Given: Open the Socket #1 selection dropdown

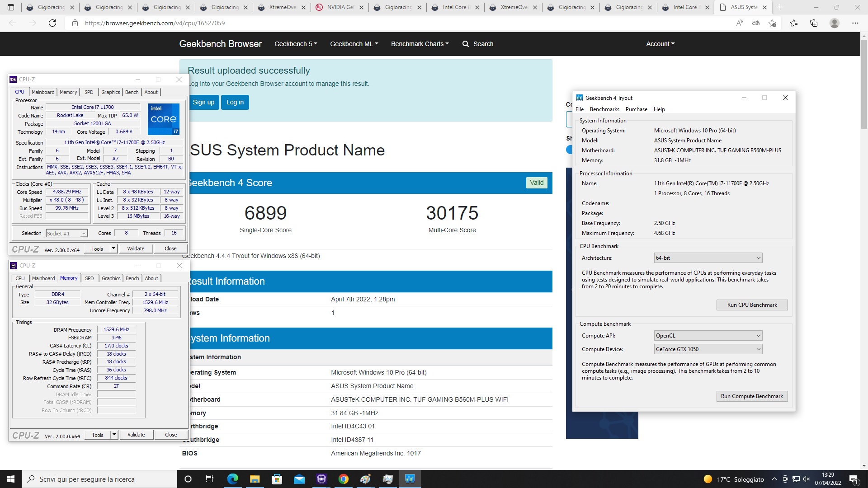Looking at the screenshot, I should [x=66, y=234].
